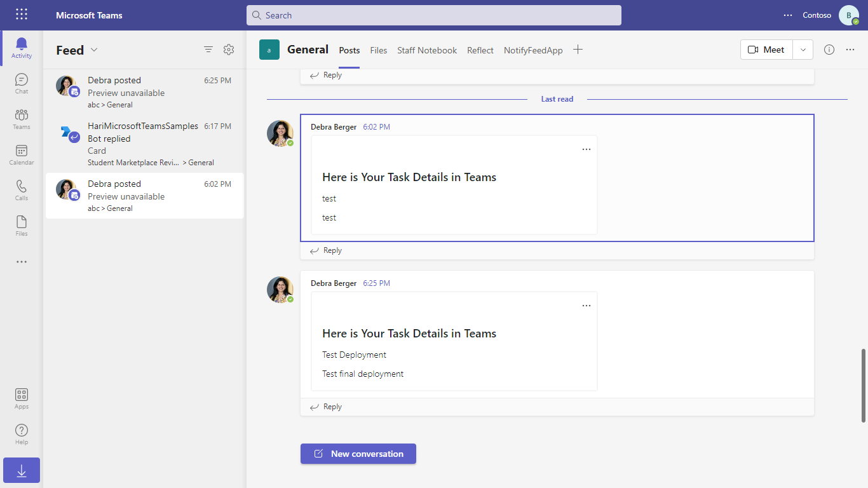Open Apps store in the left rail
The height and width of the screenshot is (488, 868).
coord(22,399)
